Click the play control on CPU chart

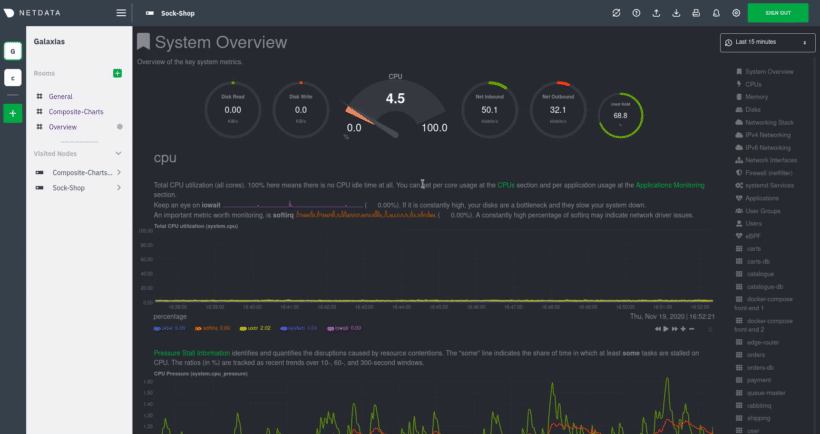coord(666,329)
